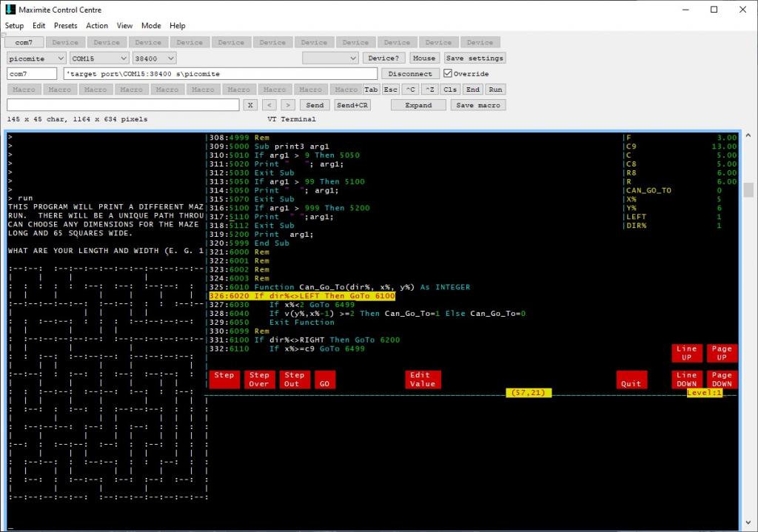Click the Disconnect button
The image size is (758, 532).
410,74
